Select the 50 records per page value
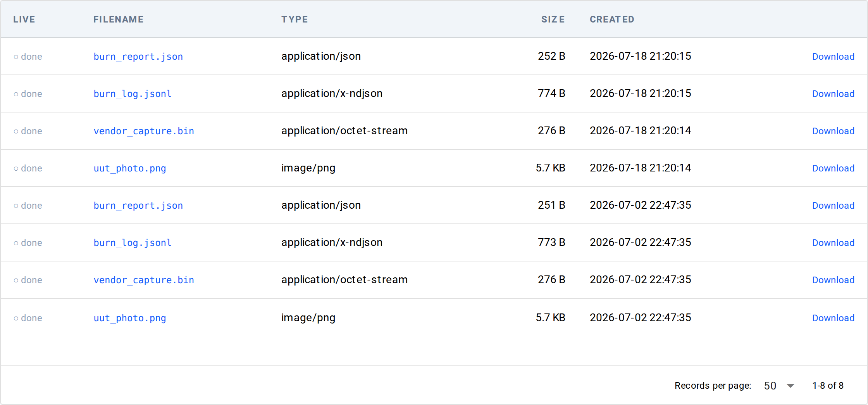The image size is (868, 405). tap(770, 386)
